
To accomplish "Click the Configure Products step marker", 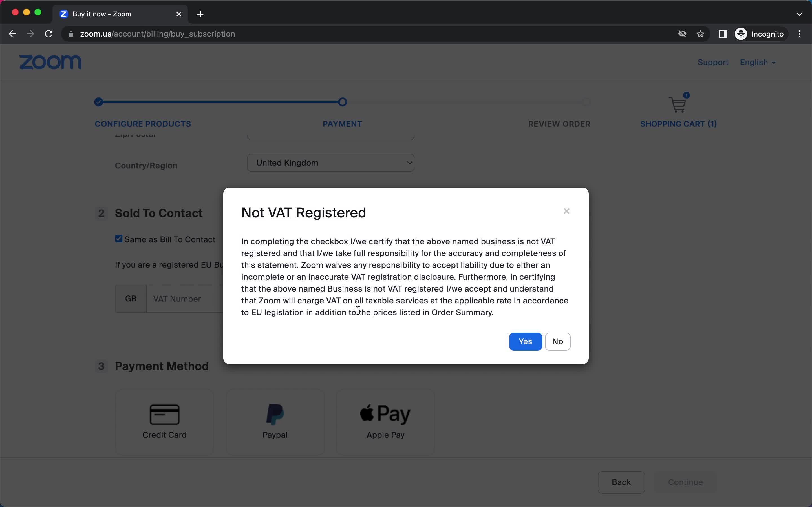I will pyautogui.click(x=99, y=102).
